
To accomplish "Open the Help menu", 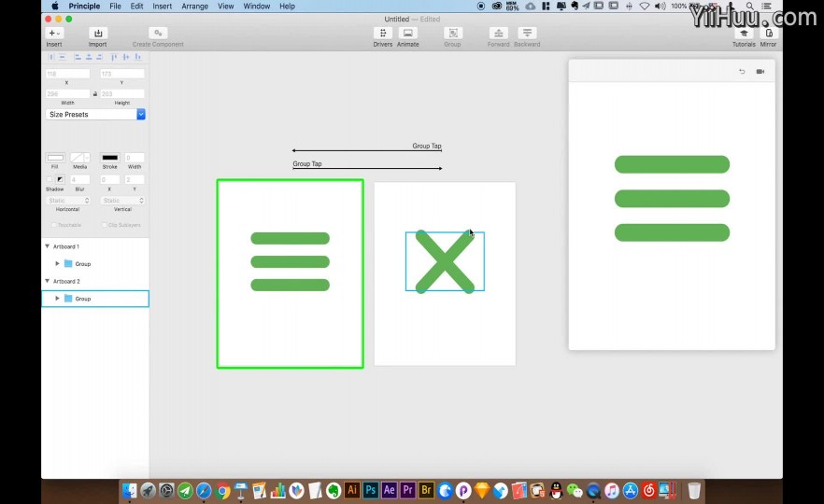I will pyautogui.click(x=287, y=7).
